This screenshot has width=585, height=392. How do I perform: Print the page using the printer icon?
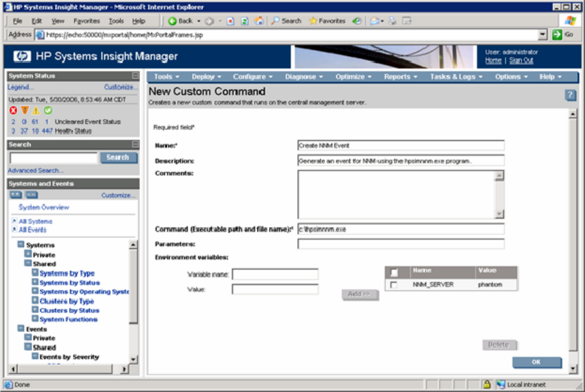[392, 21]
